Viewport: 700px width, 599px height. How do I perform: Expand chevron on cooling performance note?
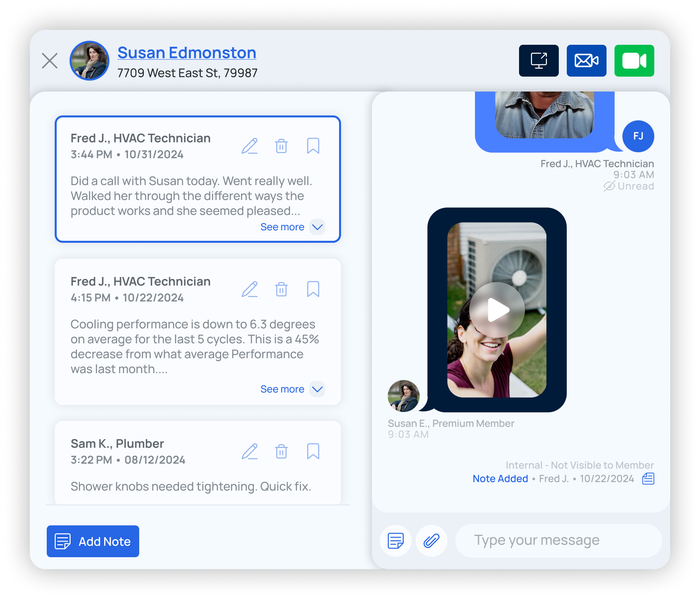pos(317,389)
